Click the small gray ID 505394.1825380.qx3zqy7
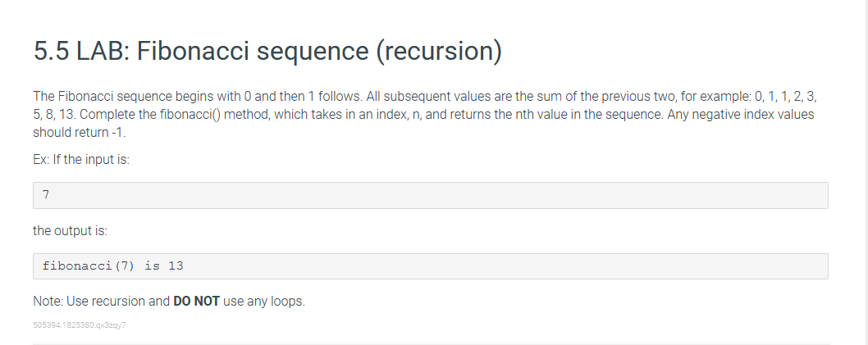Viewport: 868px width, 345px height. [x=79, y=325]
